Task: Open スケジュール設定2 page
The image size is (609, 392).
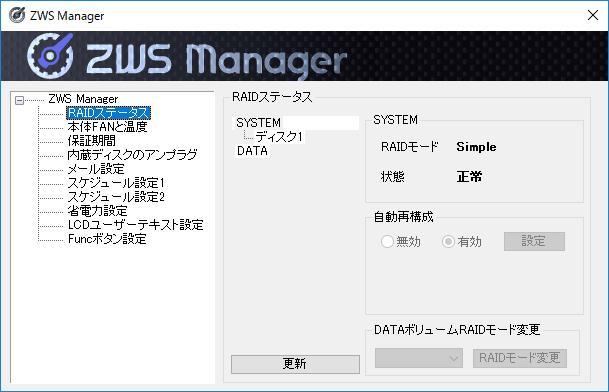Action: [x=116, y=197]
